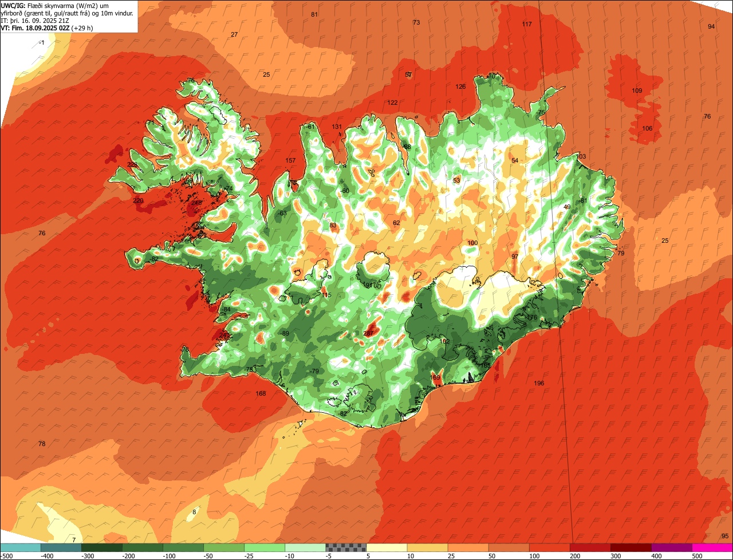The height and width of the screenshot is (560, 733).
Task: Click the map value '53'
Action: 456,180
